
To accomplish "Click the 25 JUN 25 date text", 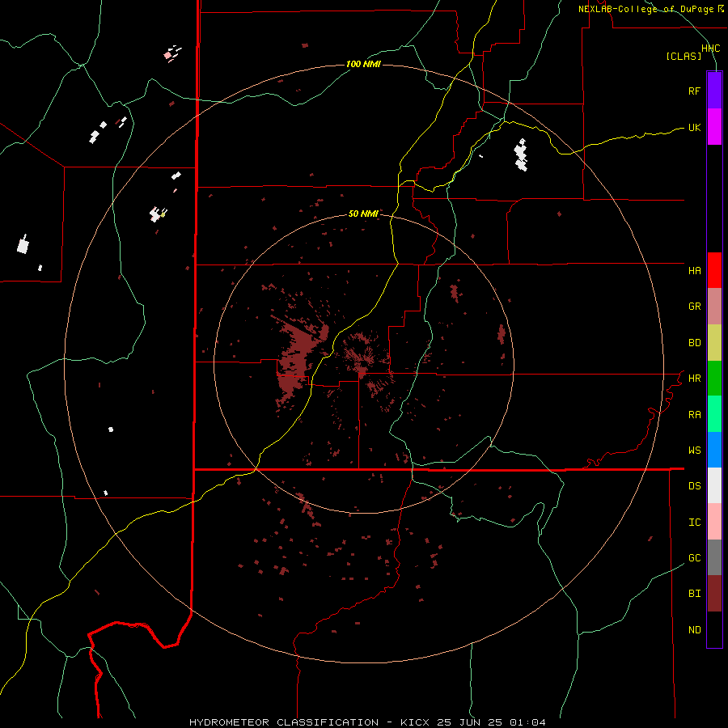I will 470,722.
